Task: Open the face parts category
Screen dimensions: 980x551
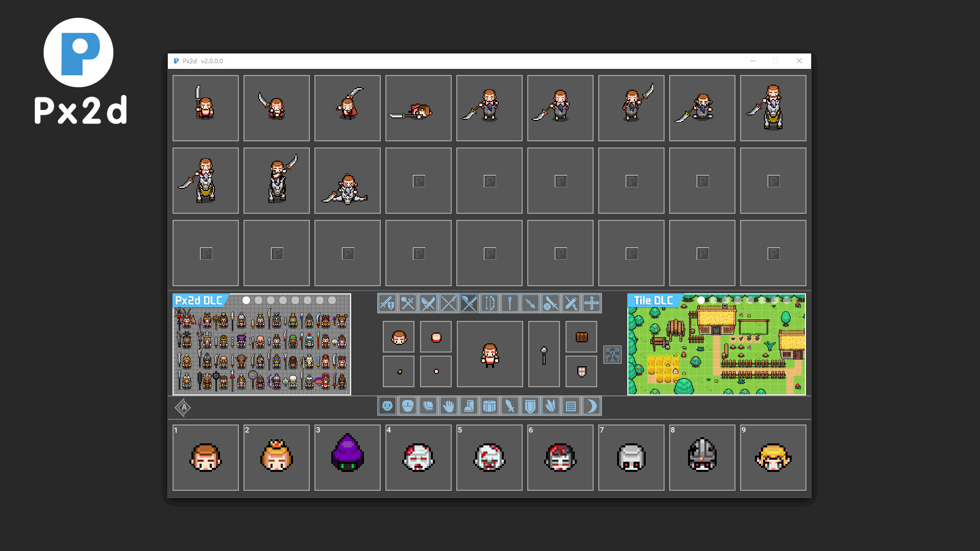Action: click(387, 406)
